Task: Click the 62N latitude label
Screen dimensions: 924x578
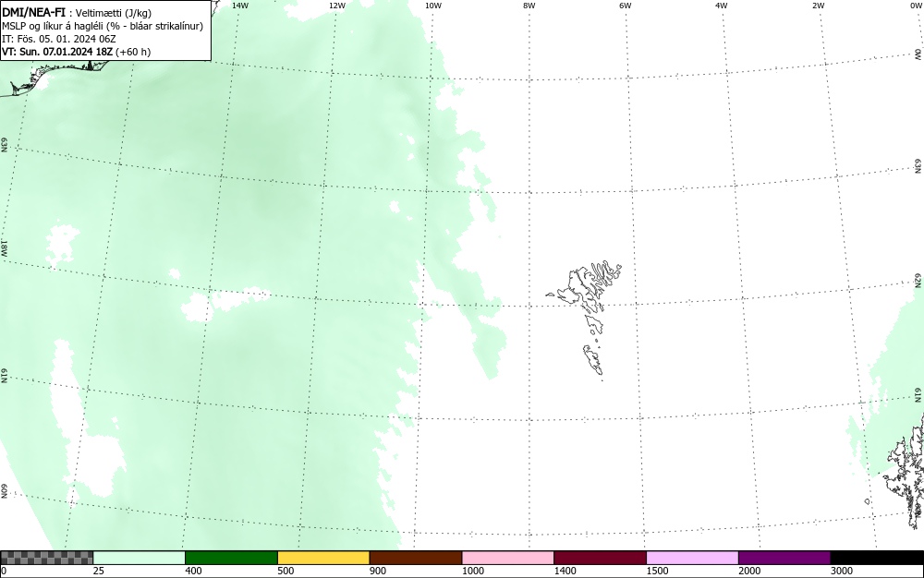Action: tap(918, 281)
